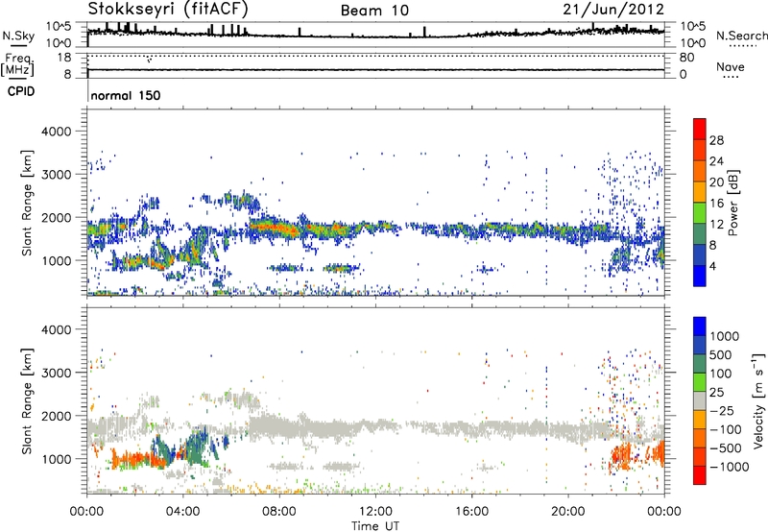Screen dimensions: 768x532
Task: Click the 'CPID' label
Action: [21, 91]
